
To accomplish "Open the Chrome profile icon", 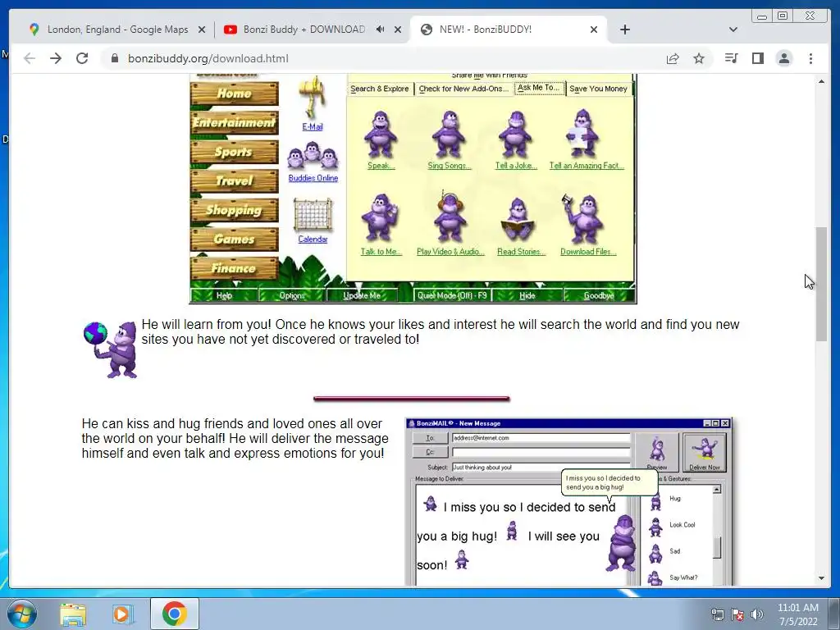I will tap(783, 58).
